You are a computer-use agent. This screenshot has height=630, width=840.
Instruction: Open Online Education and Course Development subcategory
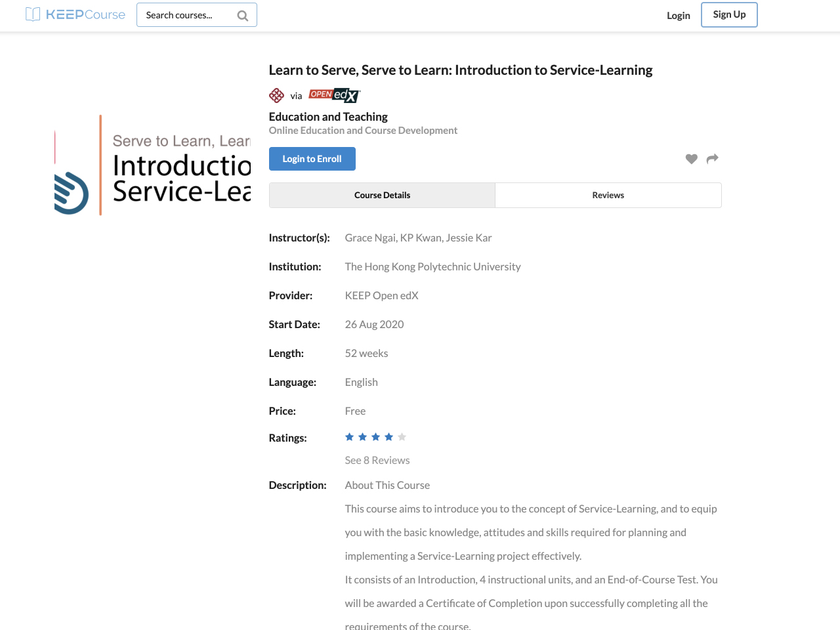tap(363, 130)
